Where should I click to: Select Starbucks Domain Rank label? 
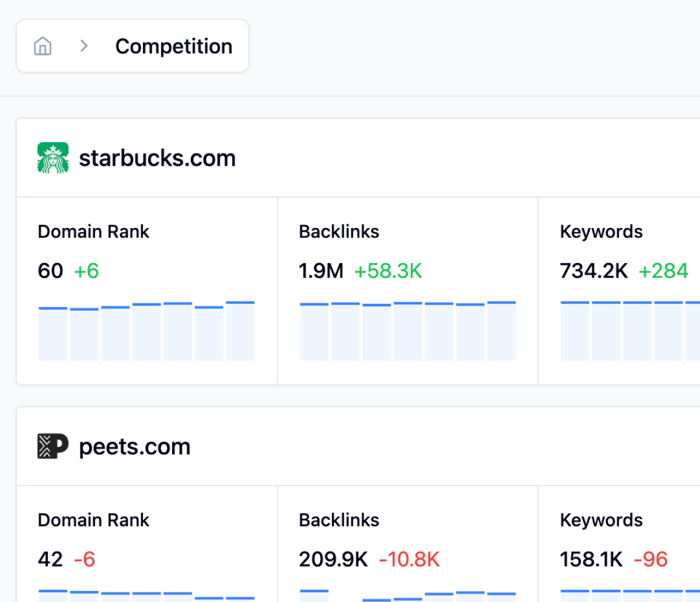93,232
